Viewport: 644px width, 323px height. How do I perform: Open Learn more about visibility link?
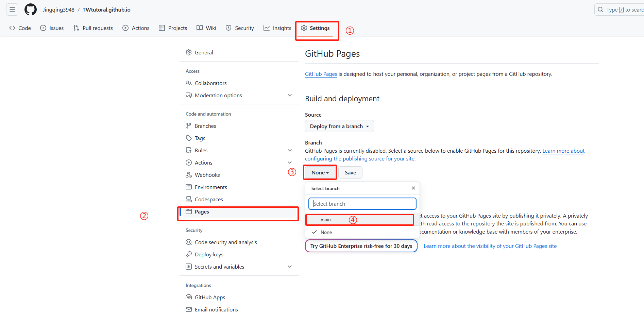click(x=490, y=246)
